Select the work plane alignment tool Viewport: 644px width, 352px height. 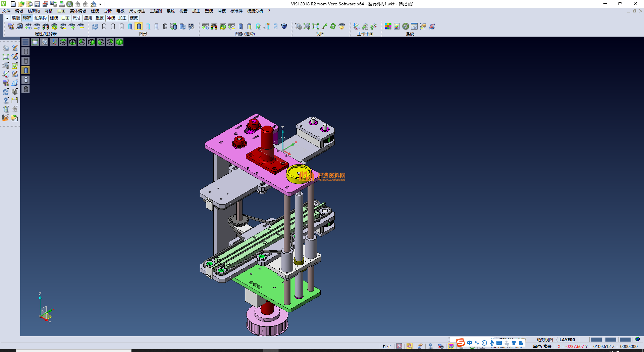click(x=356, y=26)
